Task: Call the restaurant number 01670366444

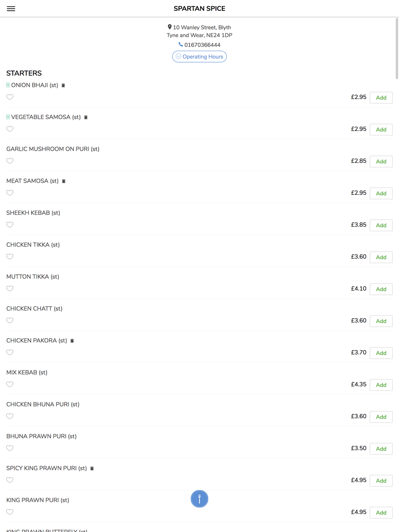Action: [x=202, y=45]
